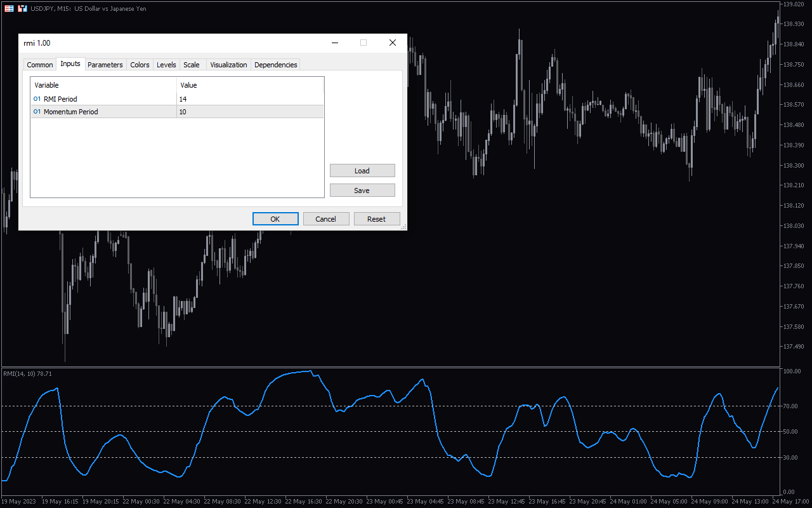Click the chart table icon beside USDJPY title
Image resolution: width=812 pixels, height=508 pixels.
click(x=9, y=9)
